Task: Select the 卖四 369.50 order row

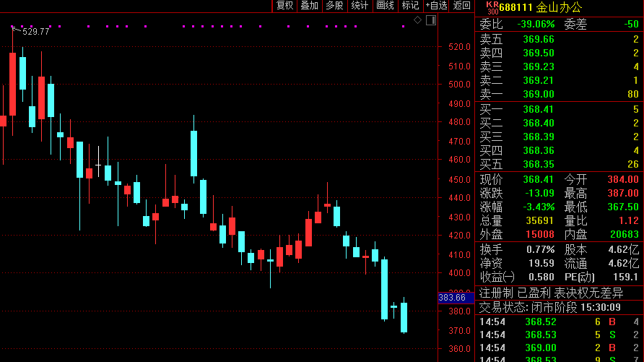Action: pos(560,53)
